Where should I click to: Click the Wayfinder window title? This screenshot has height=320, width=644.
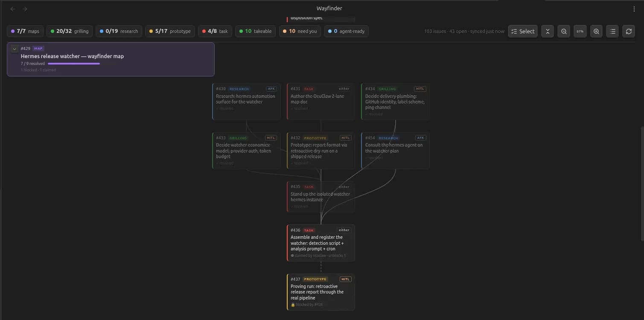(329, 9)
